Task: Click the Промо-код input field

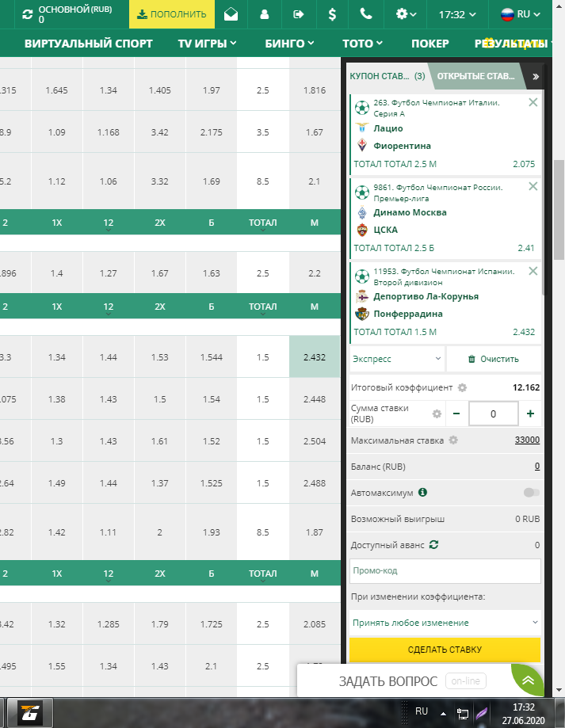Action: [445, 571]
